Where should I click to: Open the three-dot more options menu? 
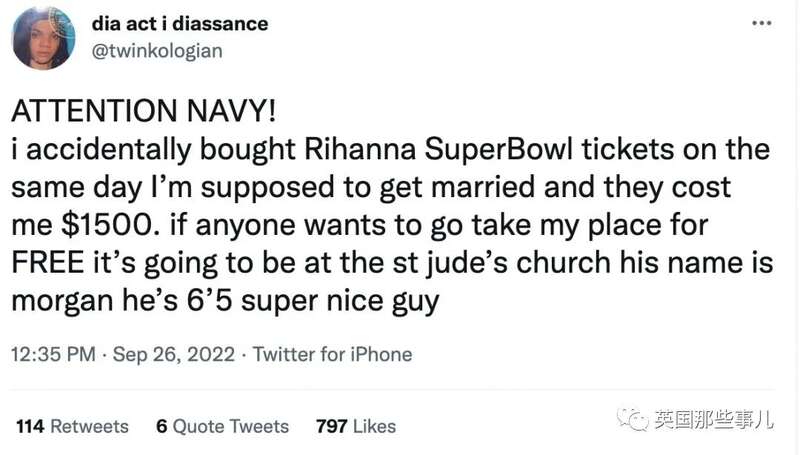tap(762, 23)
